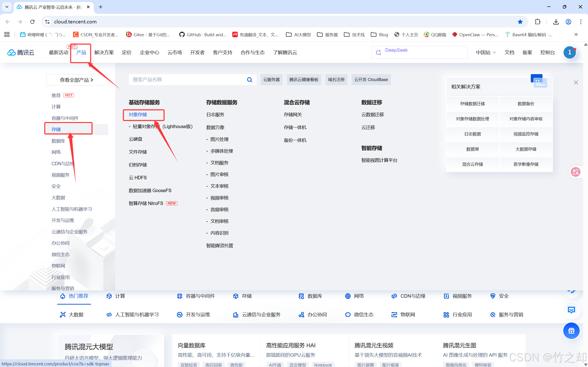Open 控制台 console link

547,52
